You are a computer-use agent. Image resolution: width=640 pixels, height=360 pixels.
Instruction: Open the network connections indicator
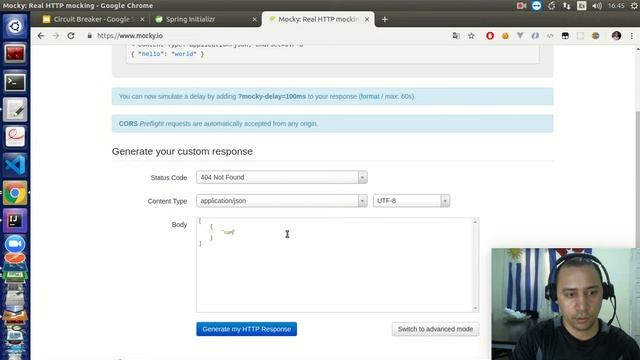click(x=567, y=6)
